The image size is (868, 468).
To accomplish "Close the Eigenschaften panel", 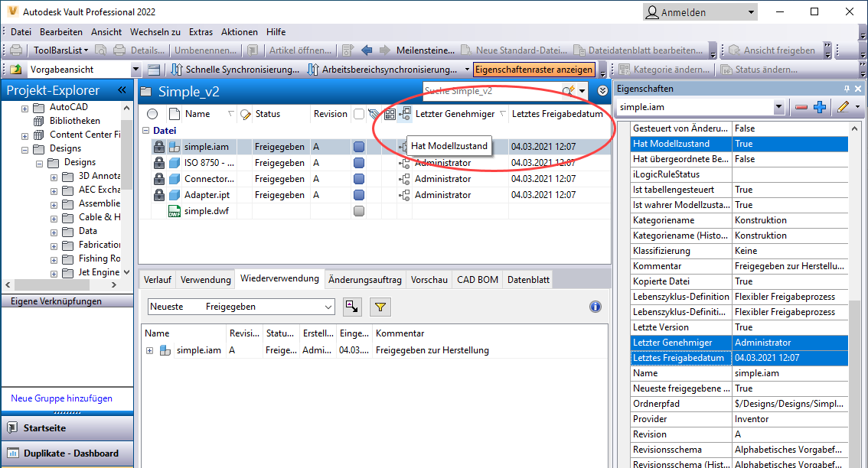I will 858,89.
